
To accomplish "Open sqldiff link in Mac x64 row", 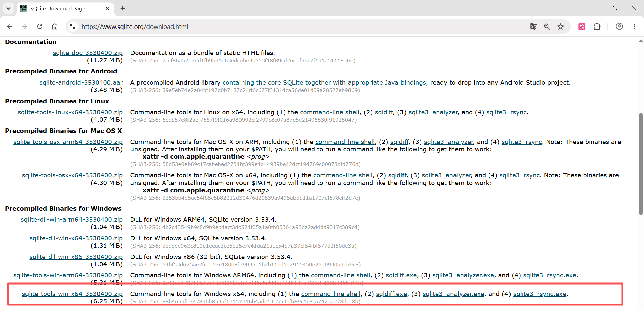I will [x=397, y=175].
